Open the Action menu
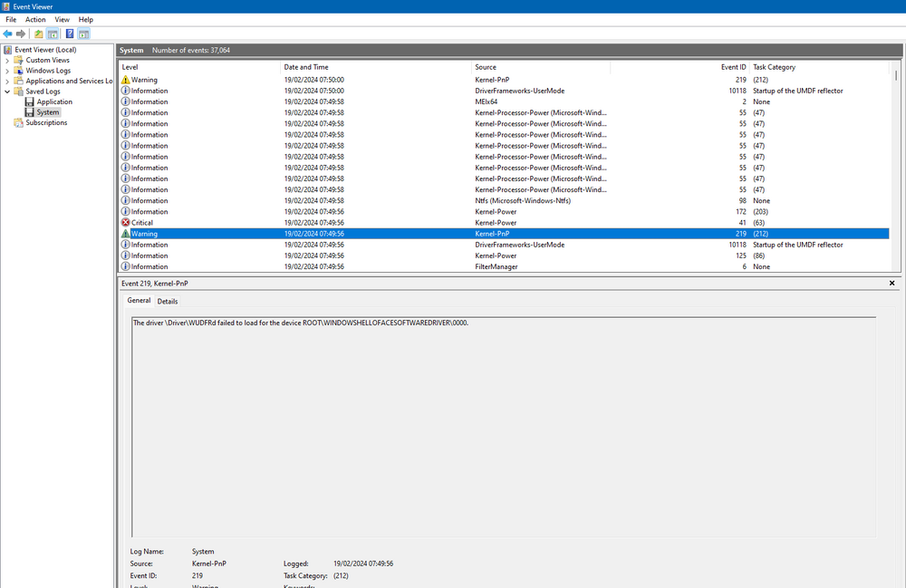 click(x=35, y=20)
